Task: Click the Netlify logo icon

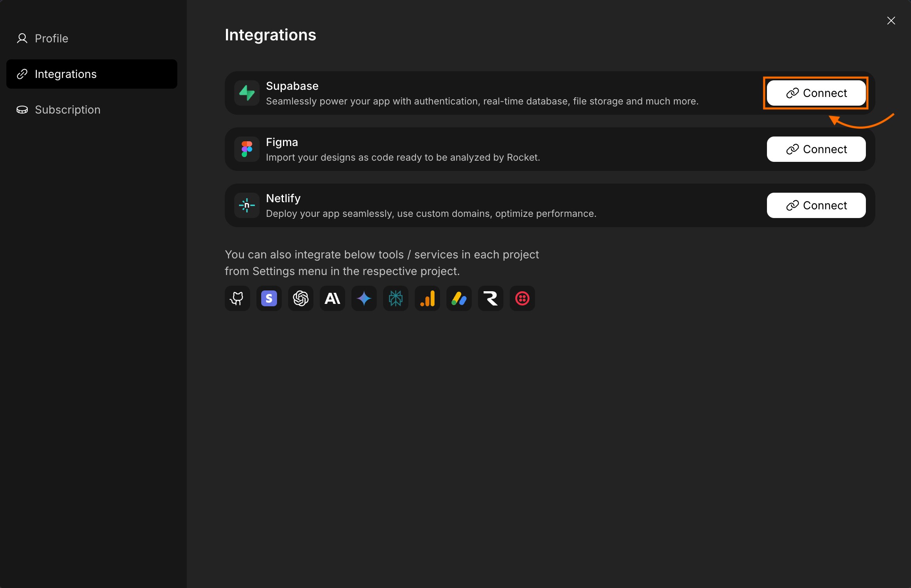Action: pos(247,205)
